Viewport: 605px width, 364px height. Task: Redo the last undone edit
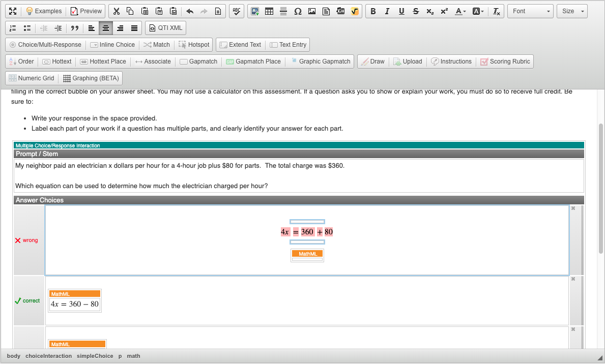(204, 11)
